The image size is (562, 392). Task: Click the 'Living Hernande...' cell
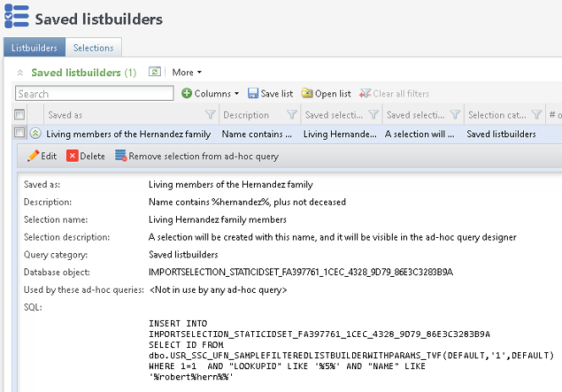[339, 134]
